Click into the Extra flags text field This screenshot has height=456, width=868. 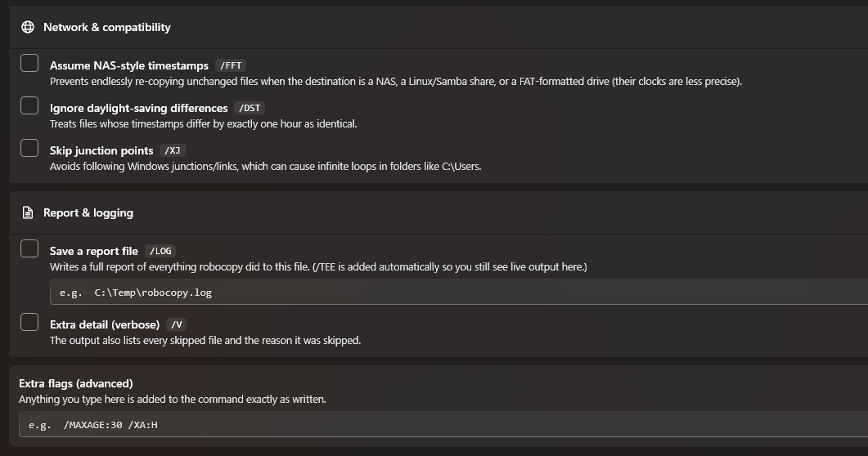click(443, 424)
